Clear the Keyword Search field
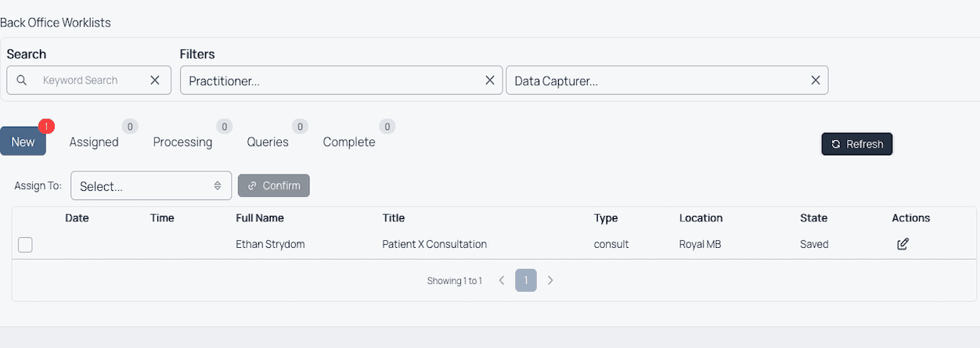This screenshot has height=348, width=980. point(155,81)
